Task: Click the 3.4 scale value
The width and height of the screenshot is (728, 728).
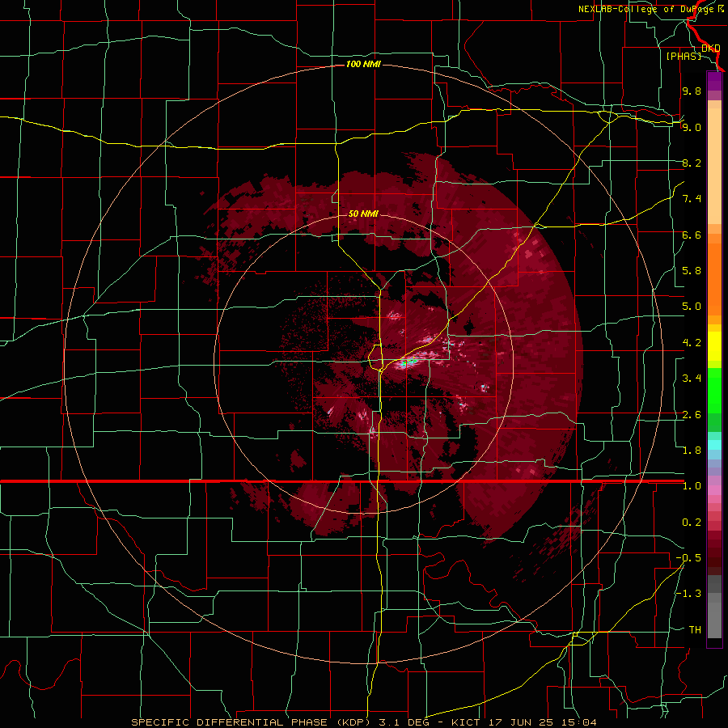Action: click(x=692, y=379)
